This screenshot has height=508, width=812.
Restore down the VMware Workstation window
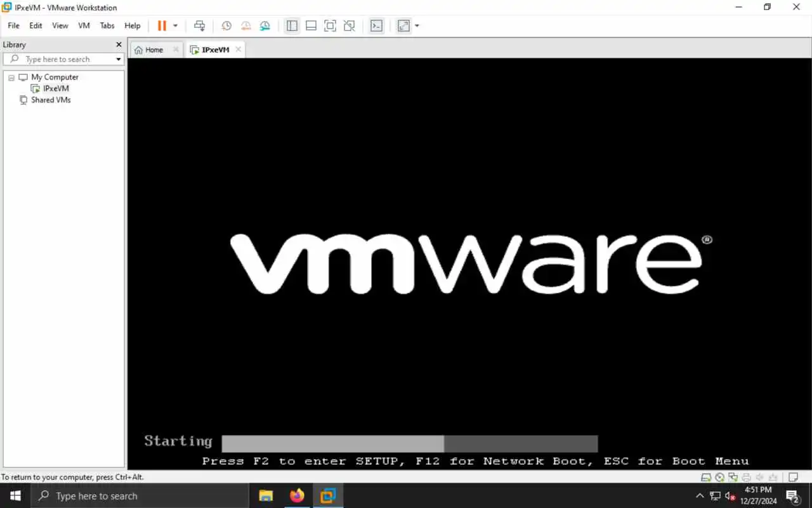(767, 7)
